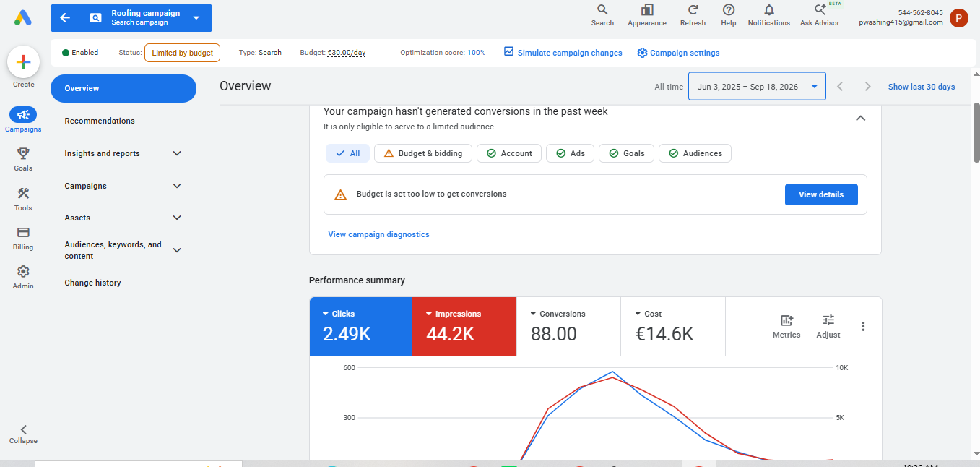Screen dimensions: 980x467
Task: Click the Optimization score 100% value
Action: pos(477,53)
